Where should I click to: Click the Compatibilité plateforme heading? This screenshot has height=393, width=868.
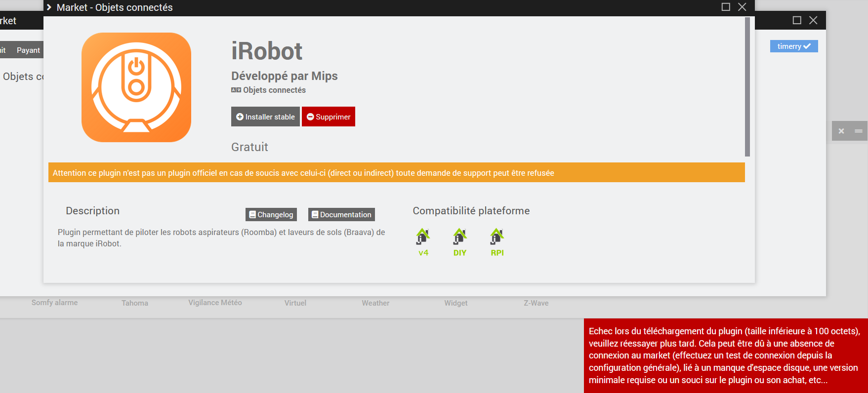click(x=471, y=211)
